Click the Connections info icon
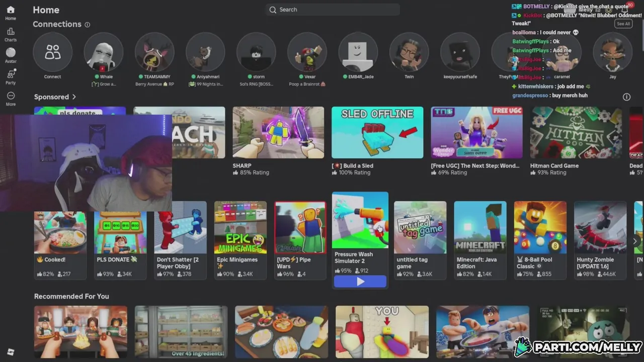The width and height of the screenshot is (644, 362). [88, 25]
